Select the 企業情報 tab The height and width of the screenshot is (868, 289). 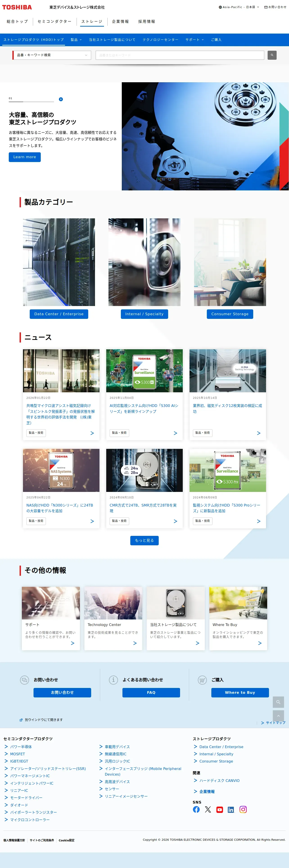pyautogui.click(x=120, y=22)
